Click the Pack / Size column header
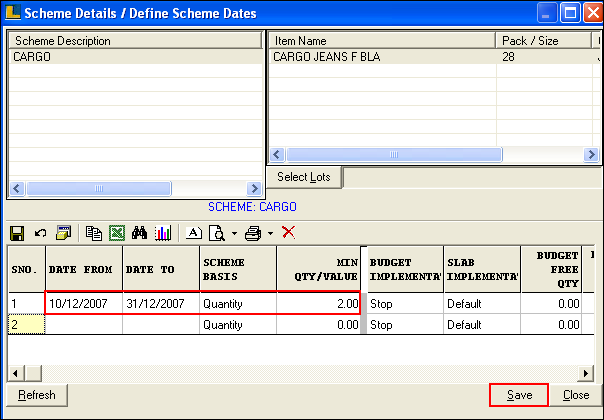This screenshot has width=604, height=420. pyautogui.click(x=543, y=40)
